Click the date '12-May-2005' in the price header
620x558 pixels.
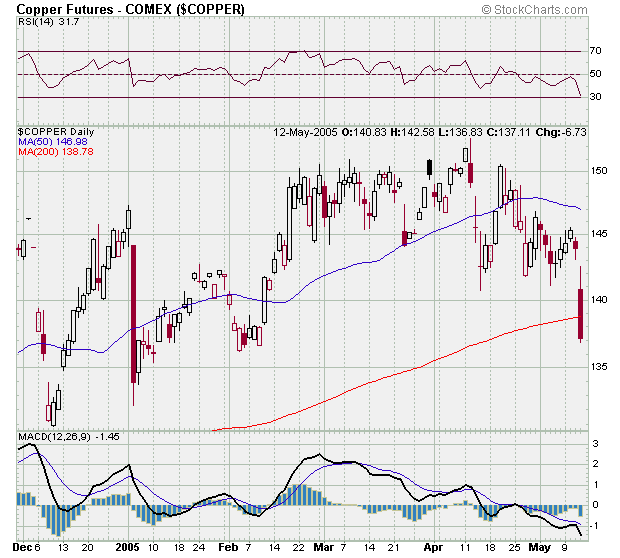click(x=305, y=132)
